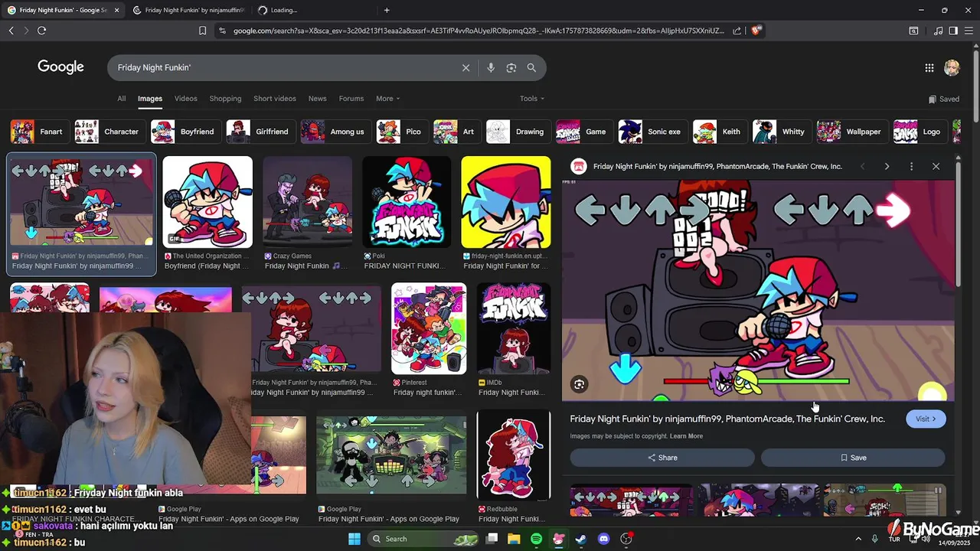Open the Google apps grid
The width and height of the screenshot is (980, 551).
click(x=929, y=67)
